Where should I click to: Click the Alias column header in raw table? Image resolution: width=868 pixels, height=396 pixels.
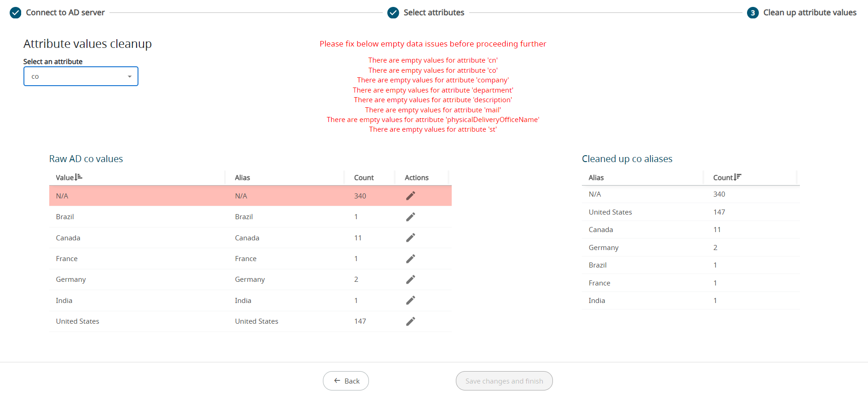coord(242,178)
